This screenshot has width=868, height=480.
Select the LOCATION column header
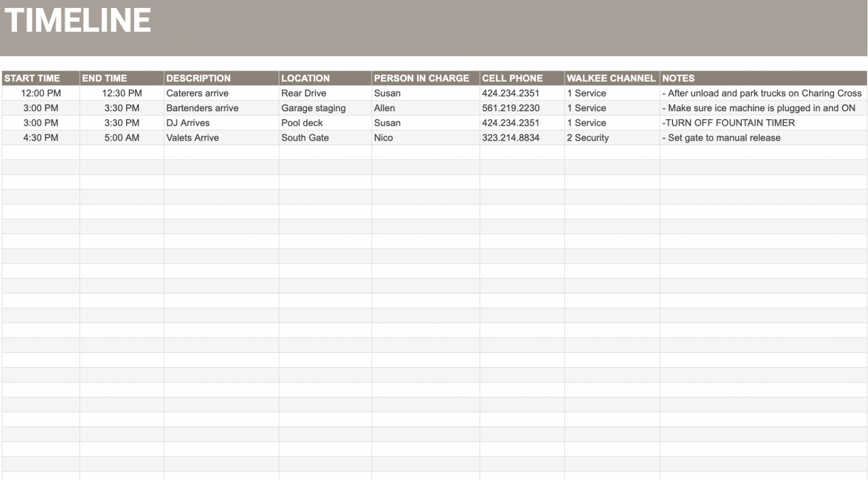(304, 78)
